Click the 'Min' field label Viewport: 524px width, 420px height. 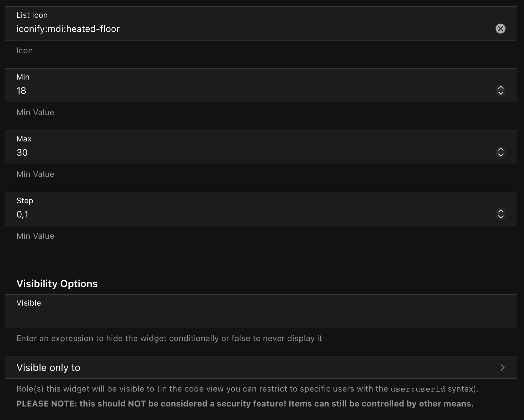coord(23,77)
